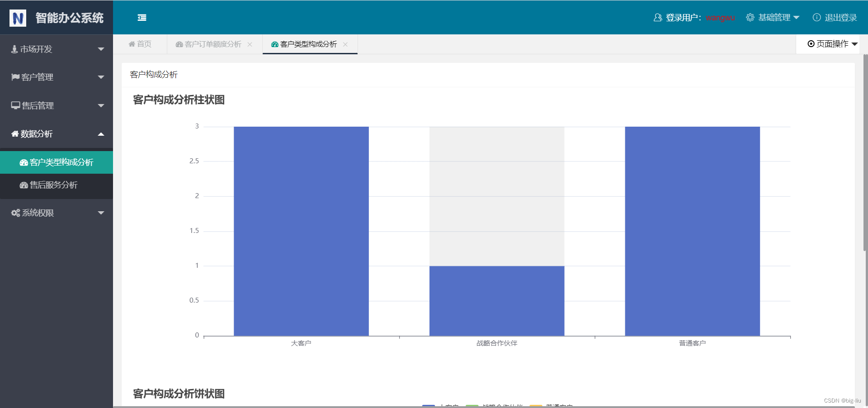The image size is (868, 408).
Task: Click the gear icon next to 基础管理
Action: pos(750,18)
